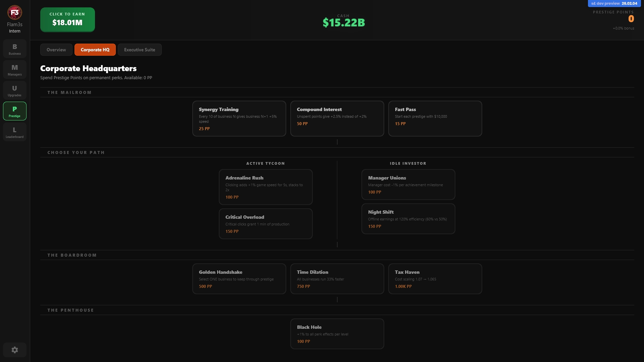Click the Flam3s profile avatar
Image resolution: width=644 pixels, height=362 pixels.
[14, 13]
